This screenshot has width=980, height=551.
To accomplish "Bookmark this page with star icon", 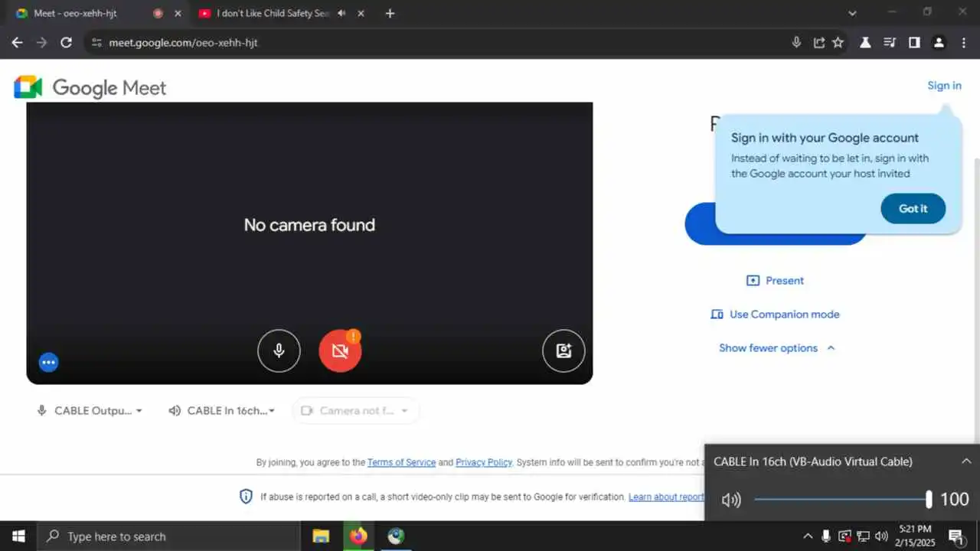I will [838, 43].
